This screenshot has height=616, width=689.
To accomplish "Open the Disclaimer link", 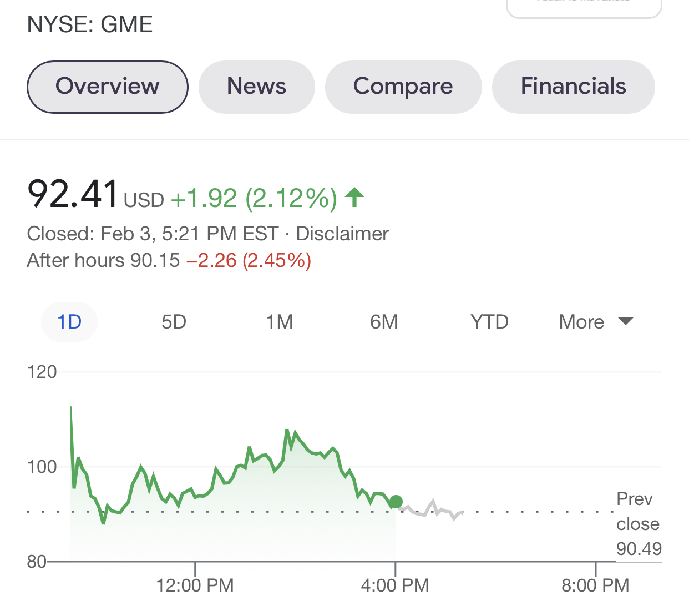I will [x=342, y=234].
